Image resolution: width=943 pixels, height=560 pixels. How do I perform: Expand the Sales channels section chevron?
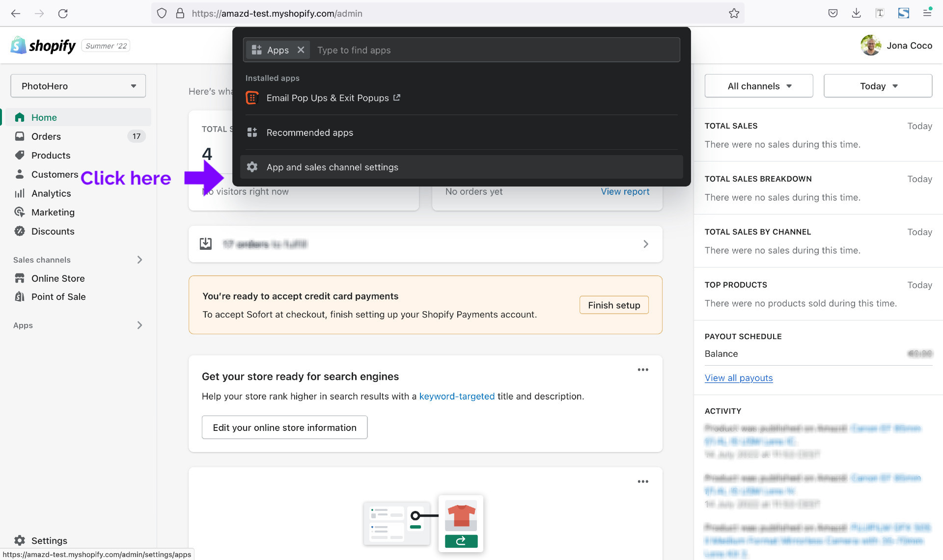pyautogui.click(x=139, y=260)
